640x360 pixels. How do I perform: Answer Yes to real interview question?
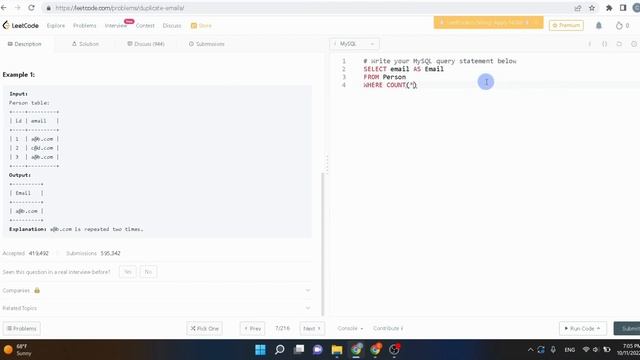[128, 272]
